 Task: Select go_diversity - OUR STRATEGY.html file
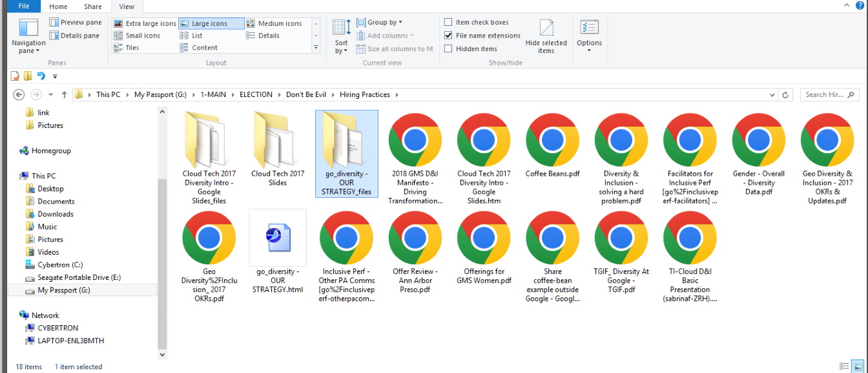(x=278, y=237)
